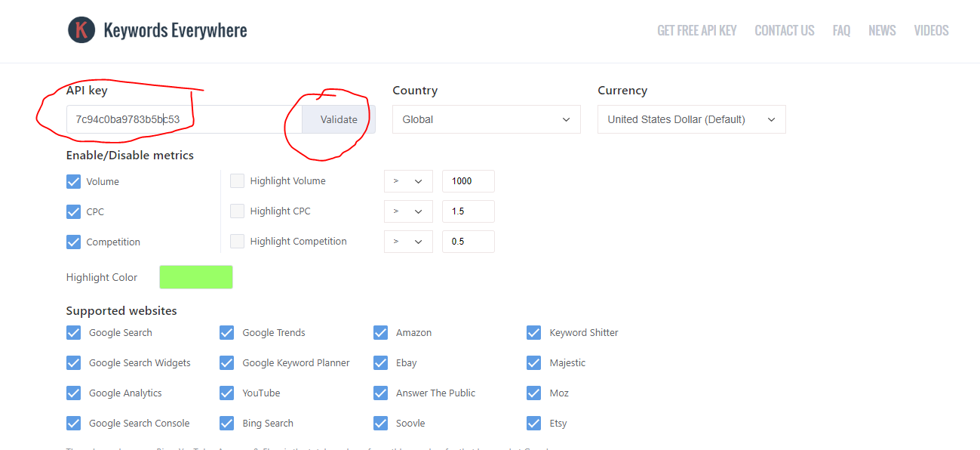
Task: Open the VIDEOS menu item
Action: click(x=931, y=30)
